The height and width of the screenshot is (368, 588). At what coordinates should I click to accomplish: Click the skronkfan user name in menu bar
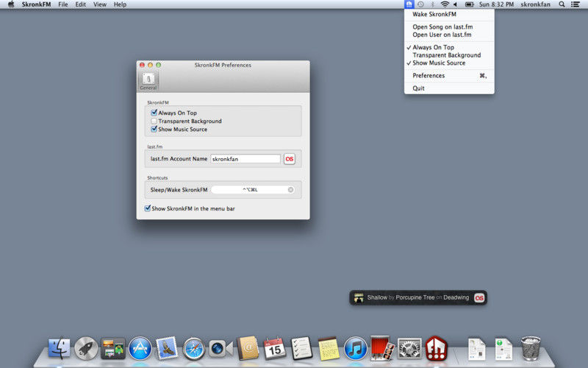click(x=535, y=4)
